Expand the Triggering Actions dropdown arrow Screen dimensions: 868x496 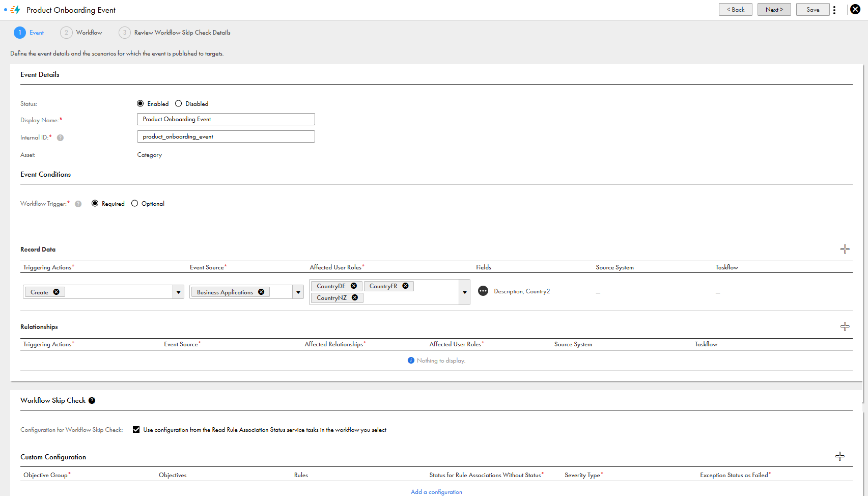tap(178, 292)
